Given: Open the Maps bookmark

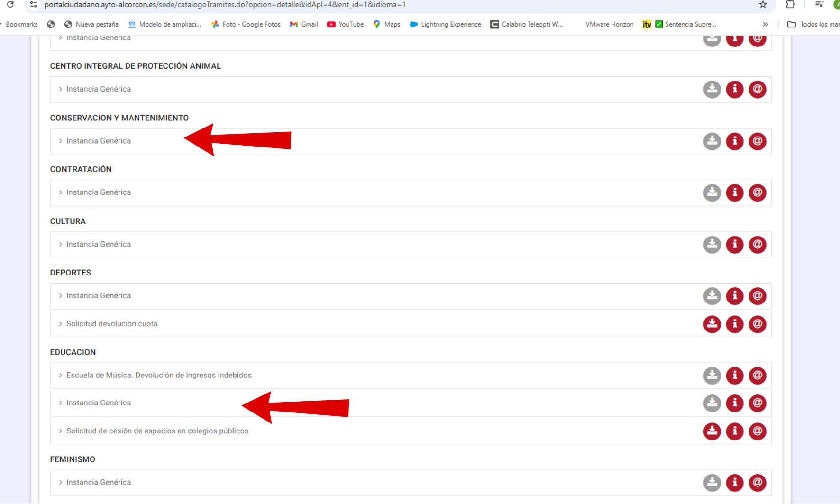Looking at the screenshot, I should (386, 24).
